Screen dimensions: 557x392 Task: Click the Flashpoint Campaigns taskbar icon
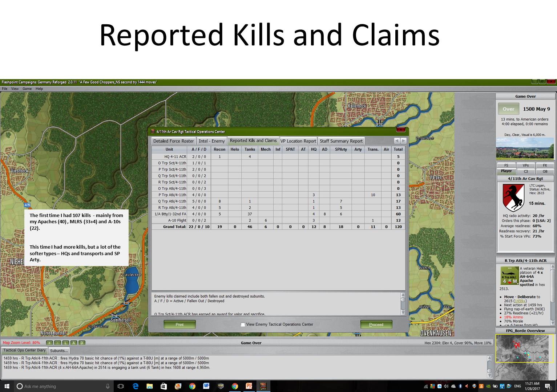click(x=263, y=386)
